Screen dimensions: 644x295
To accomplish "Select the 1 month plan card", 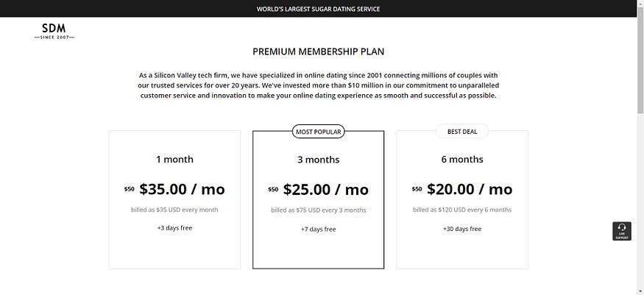I will (x=174, y=200).
